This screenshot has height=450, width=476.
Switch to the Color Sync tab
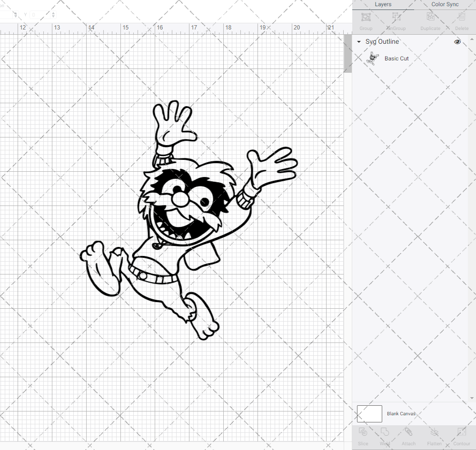click(445, 4)
